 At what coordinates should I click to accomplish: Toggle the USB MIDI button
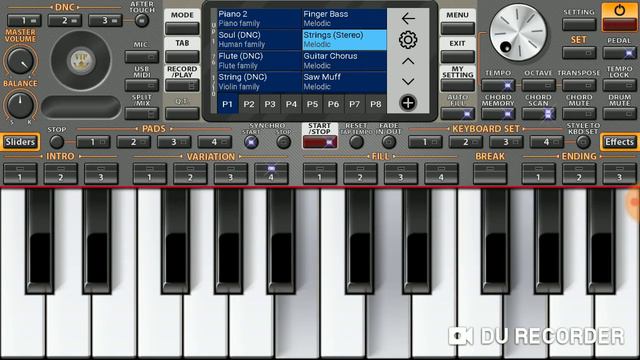pos(142,85)
